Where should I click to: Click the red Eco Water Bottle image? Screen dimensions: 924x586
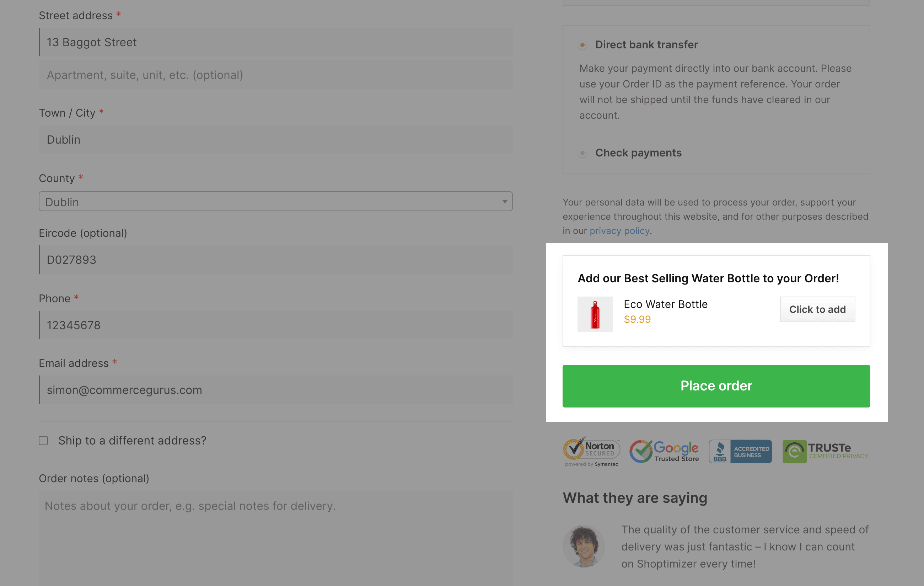[x=595, y=314]
